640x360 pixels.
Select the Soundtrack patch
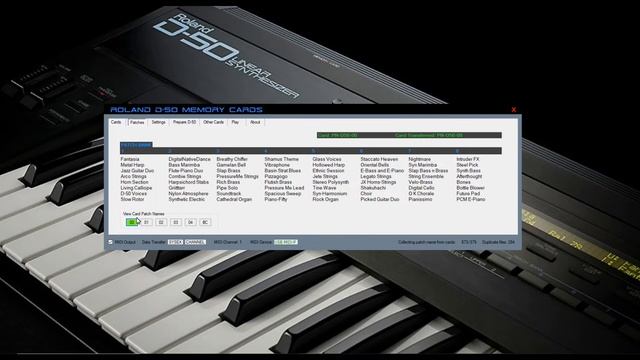pyautogui.click(x=229, y=193)
